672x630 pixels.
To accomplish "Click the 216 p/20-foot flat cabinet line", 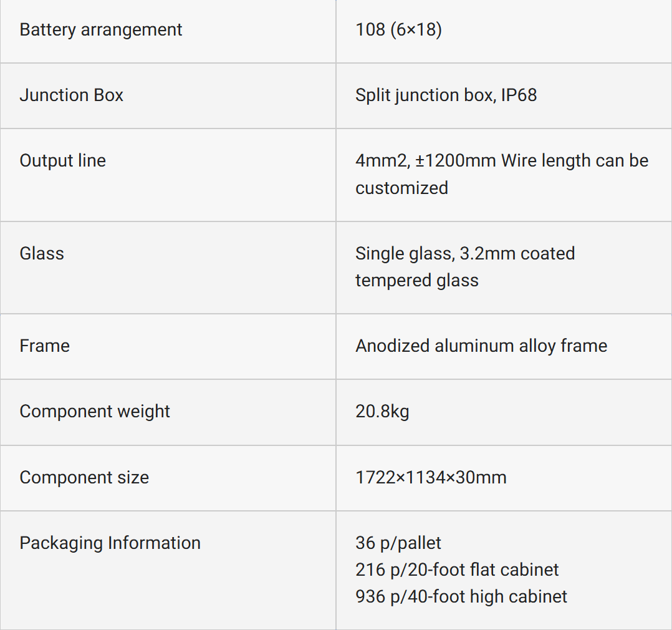I will (457, 570).
